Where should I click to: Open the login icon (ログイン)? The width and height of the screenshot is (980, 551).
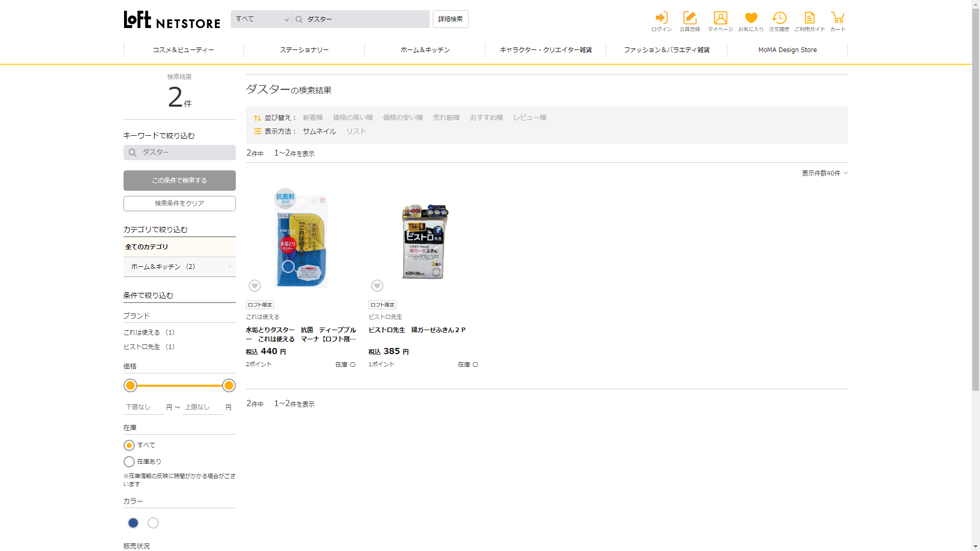[661, 21]
